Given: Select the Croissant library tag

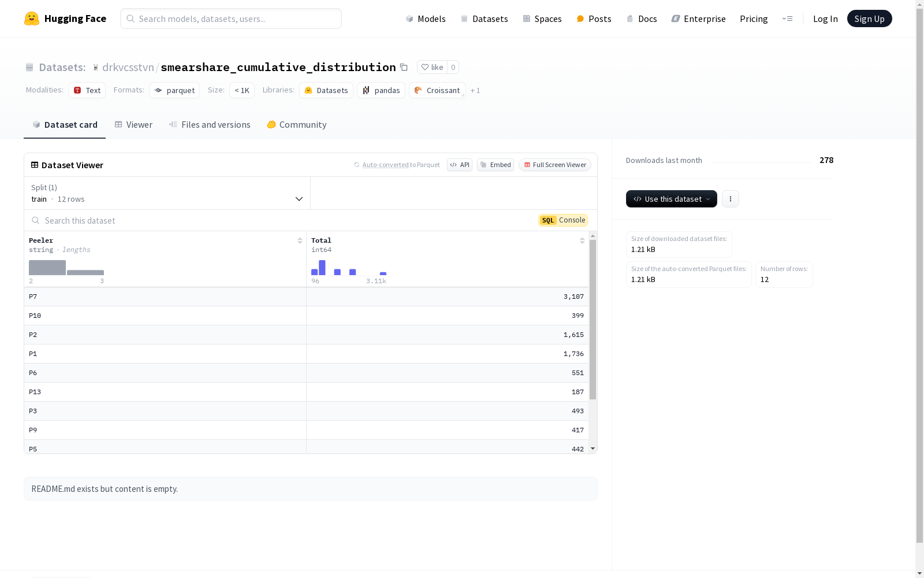Looking at the screenshot, I should click(437, 90).
